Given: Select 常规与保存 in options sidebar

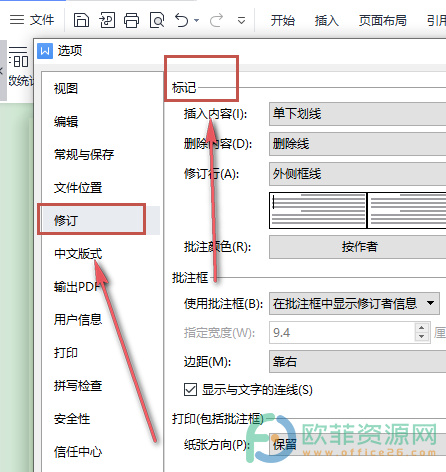Looking at the screenshot, I should [84, 155].
